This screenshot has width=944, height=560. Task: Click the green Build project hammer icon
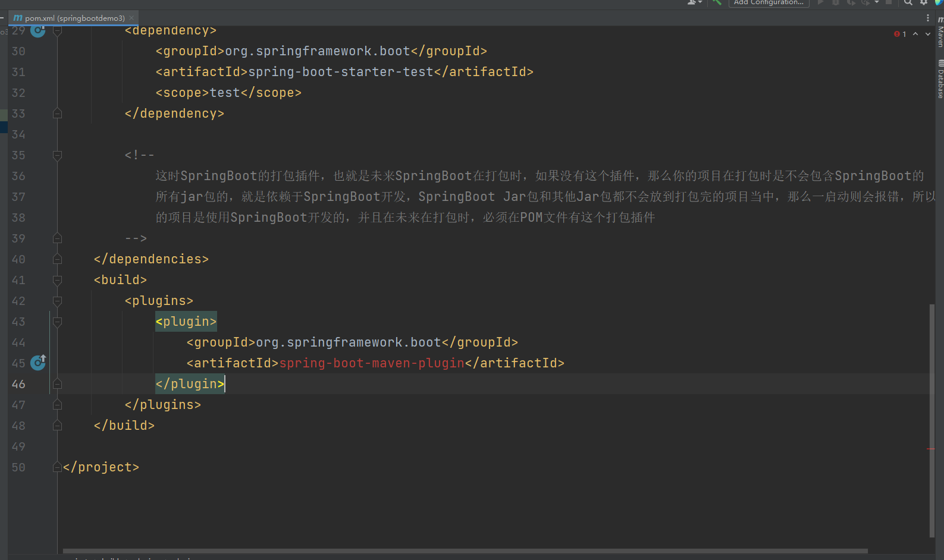pos(717,2)
